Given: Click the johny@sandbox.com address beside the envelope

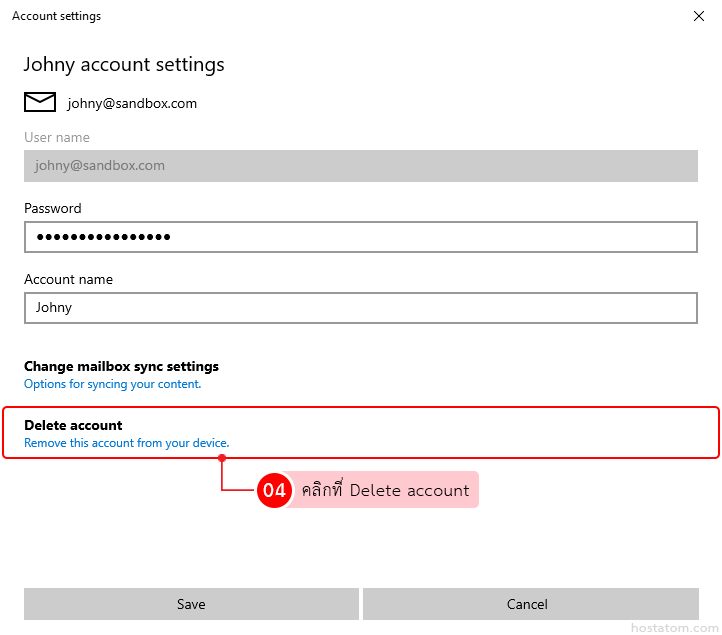Looking at the screenshot, I should click(x=132, y=103).
